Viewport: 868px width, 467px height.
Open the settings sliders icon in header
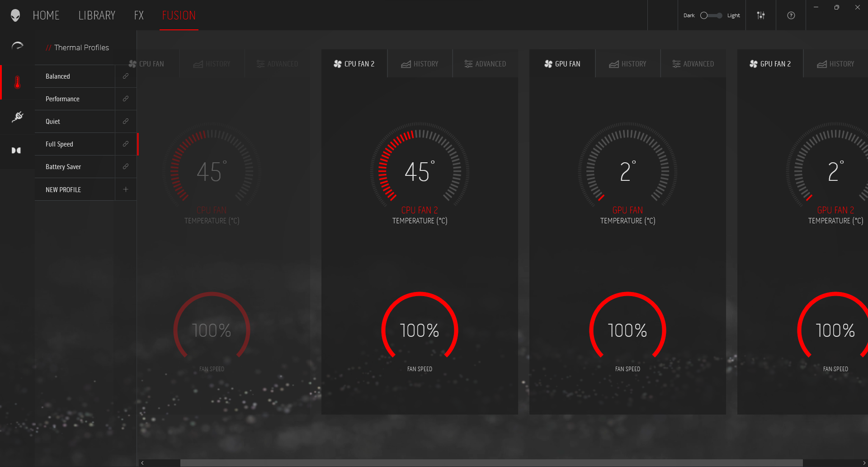761,15
